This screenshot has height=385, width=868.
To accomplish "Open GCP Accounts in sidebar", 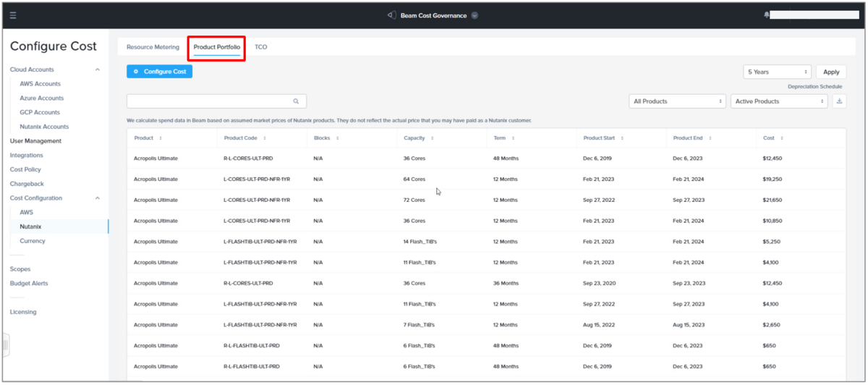I will tap(40, 112).
